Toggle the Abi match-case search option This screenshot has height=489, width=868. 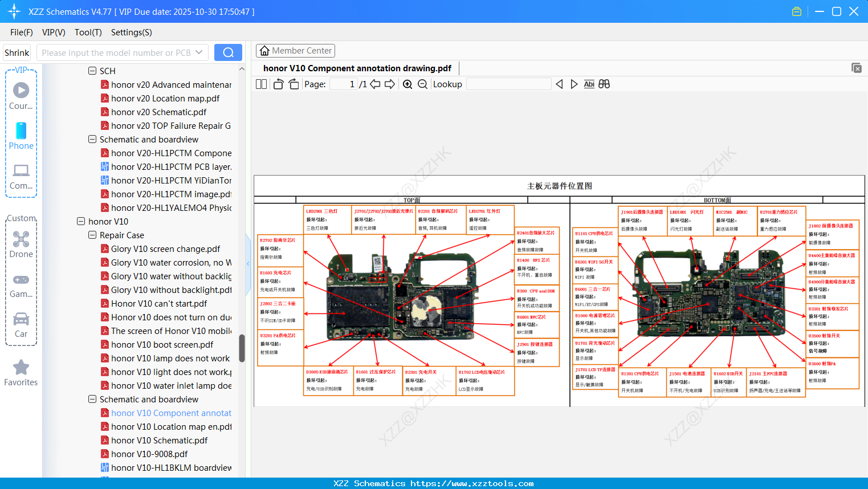589,84
